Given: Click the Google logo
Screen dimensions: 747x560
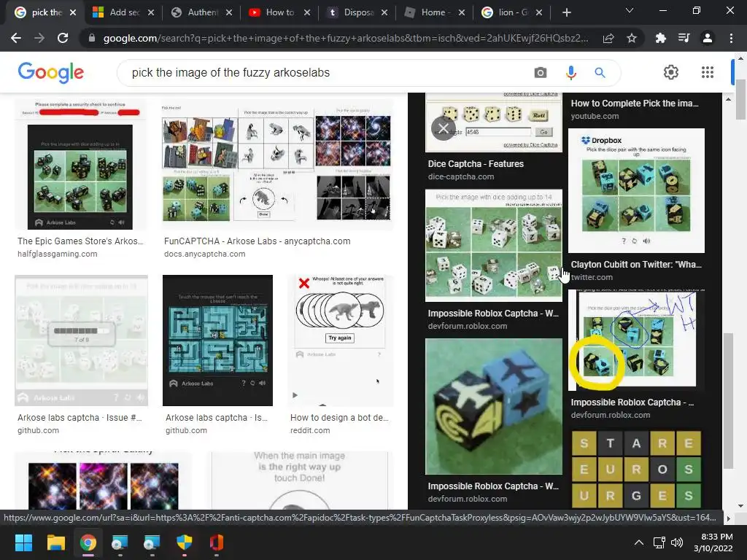Looking at the screenshot, I should (51, 72).
